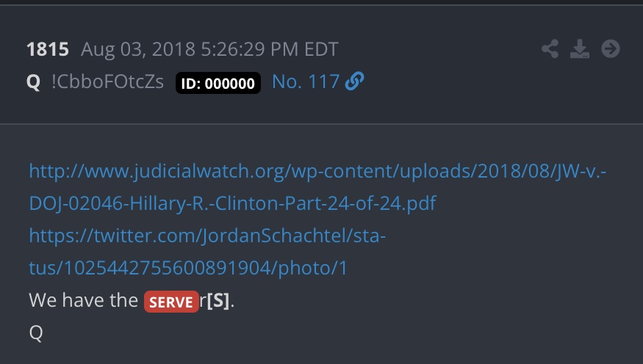This screenshot has width=643, height=364.
Task: Click the bold [S] text
Action: [x=218, y=301]
